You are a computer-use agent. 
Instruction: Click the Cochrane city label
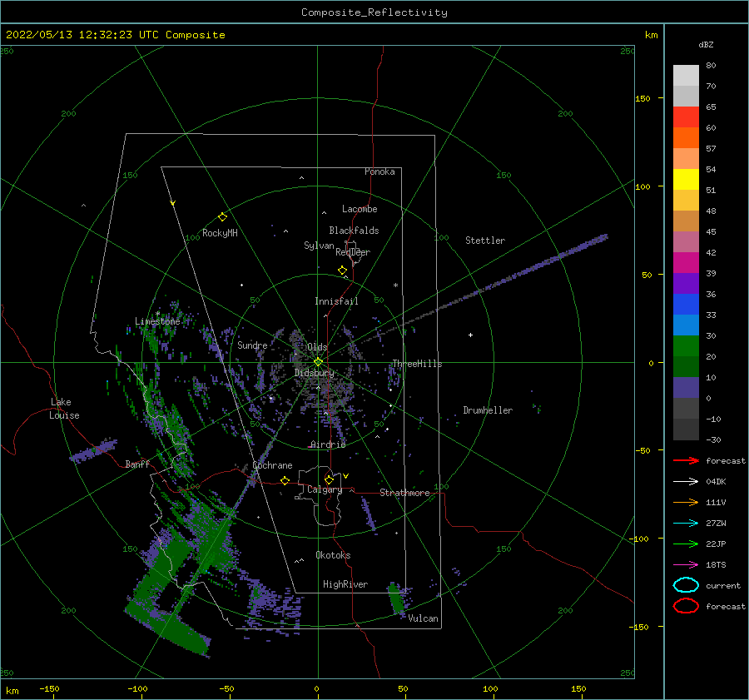coord(272,465)
